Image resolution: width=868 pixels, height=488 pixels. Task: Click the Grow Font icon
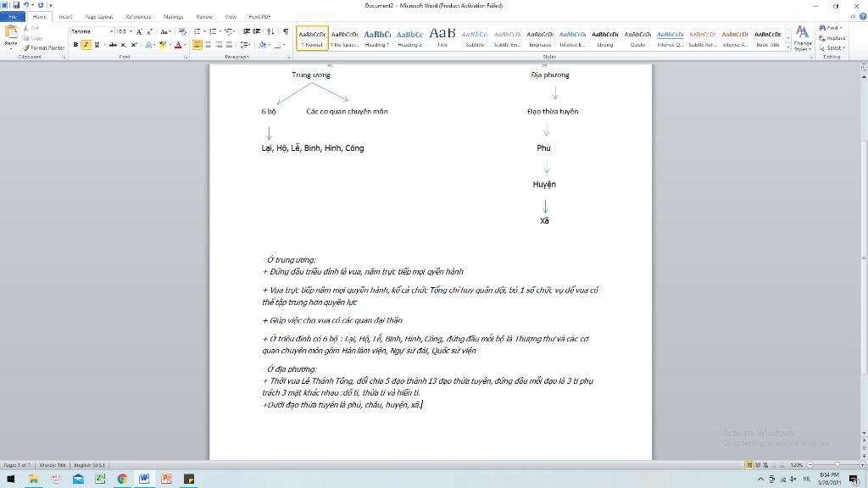[x=140, y=31]
